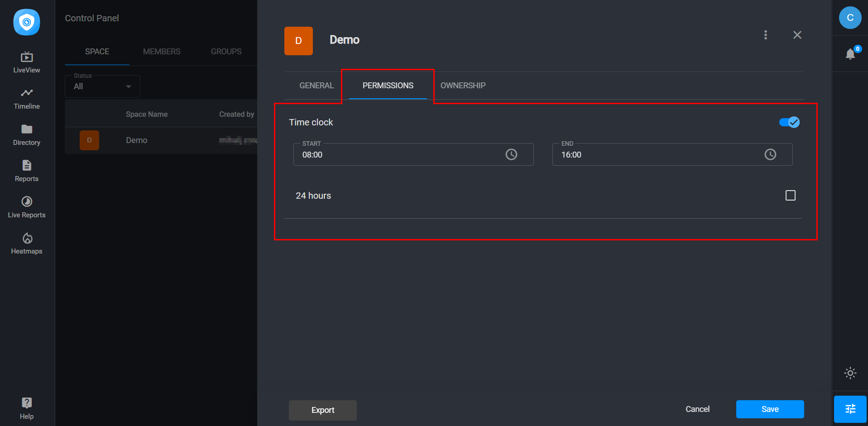Open the Reports section
Viewport: 868px width, 426px height.
[26, 170]
